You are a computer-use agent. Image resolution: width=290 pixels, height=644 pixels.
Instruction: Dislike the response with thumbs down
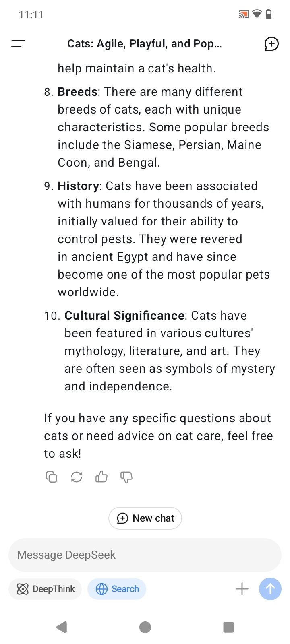pos(126,477)
